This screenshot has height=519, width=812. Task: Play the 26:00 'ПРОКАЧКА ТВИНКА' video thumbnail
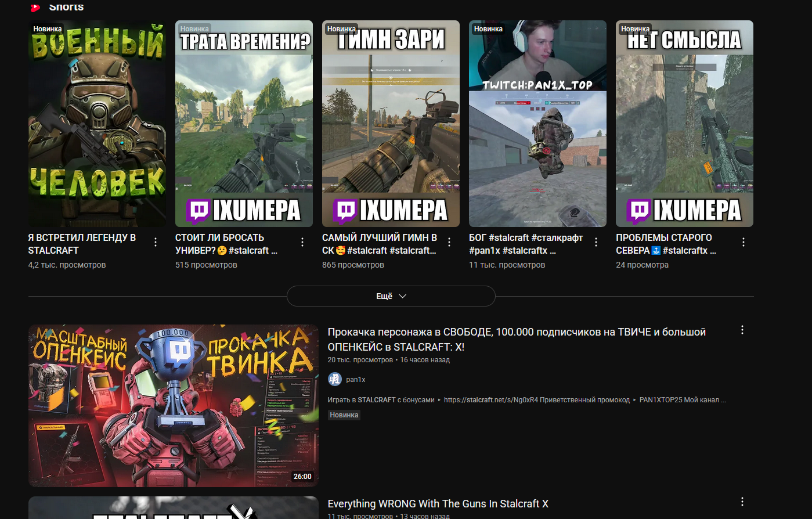point(174,405)
